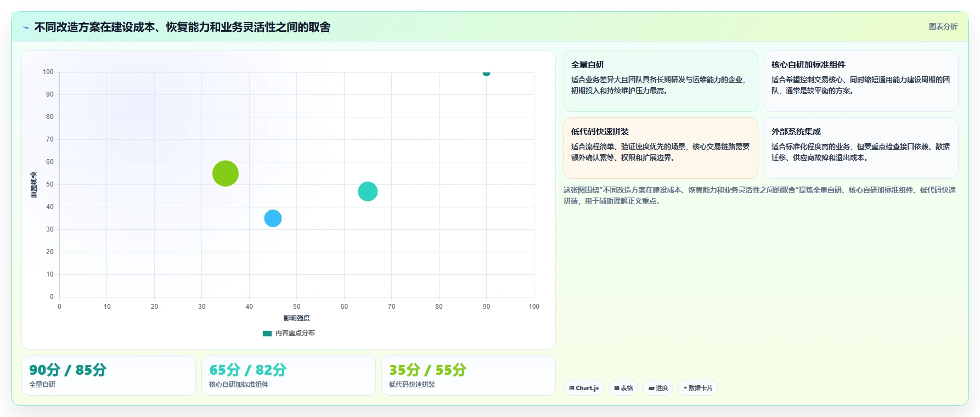
Task: Select the teal bubble near 65 on the chart
Action: (368, 191)
